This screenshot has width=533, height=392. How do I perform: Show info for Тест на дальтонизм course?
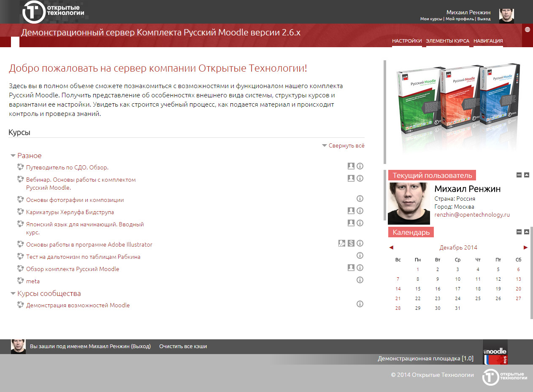(x=360, y=255)
